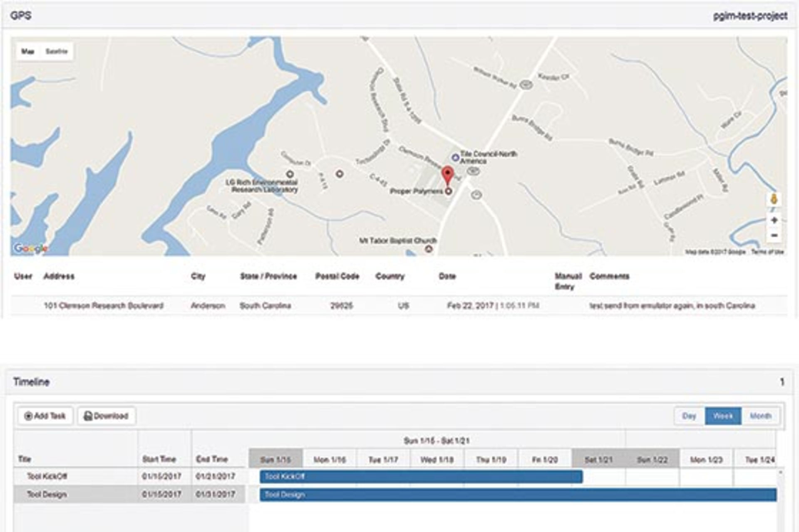Switch timeline to Month view

pyautogui.click(x=760, y=416)
